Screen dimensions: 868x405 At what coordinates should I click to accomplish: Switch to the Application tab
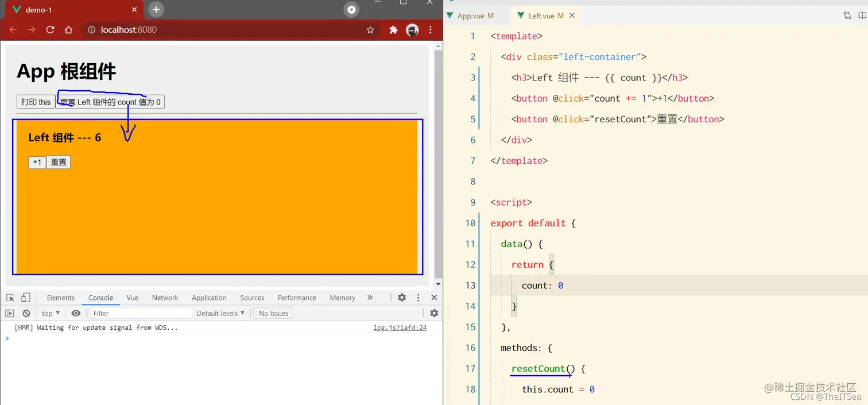click(x=209, y=298)
